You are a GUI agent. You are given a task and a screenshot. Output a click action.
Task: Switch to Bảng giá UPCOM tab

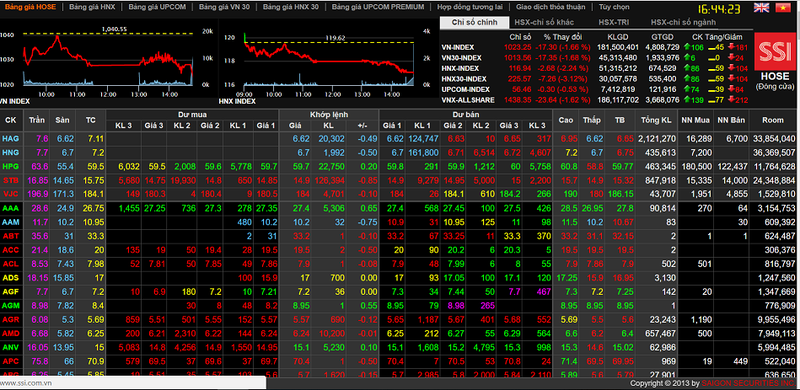(x=157, y=7)
